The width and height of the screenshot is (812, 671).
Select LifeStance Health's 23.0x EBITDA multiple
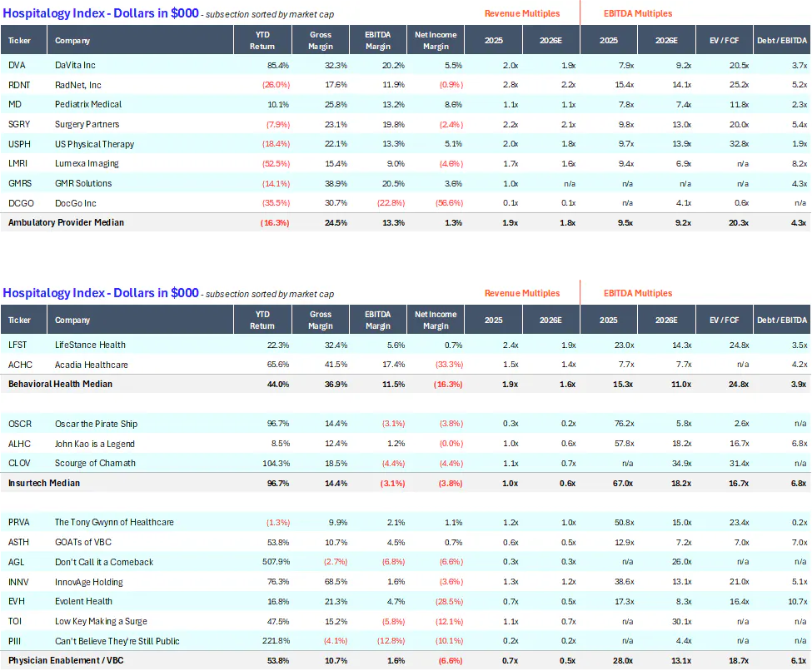click(624, 345)
